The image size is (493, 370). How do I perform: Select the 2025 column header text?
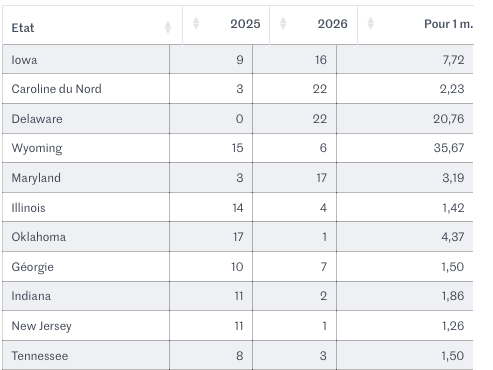245,24
